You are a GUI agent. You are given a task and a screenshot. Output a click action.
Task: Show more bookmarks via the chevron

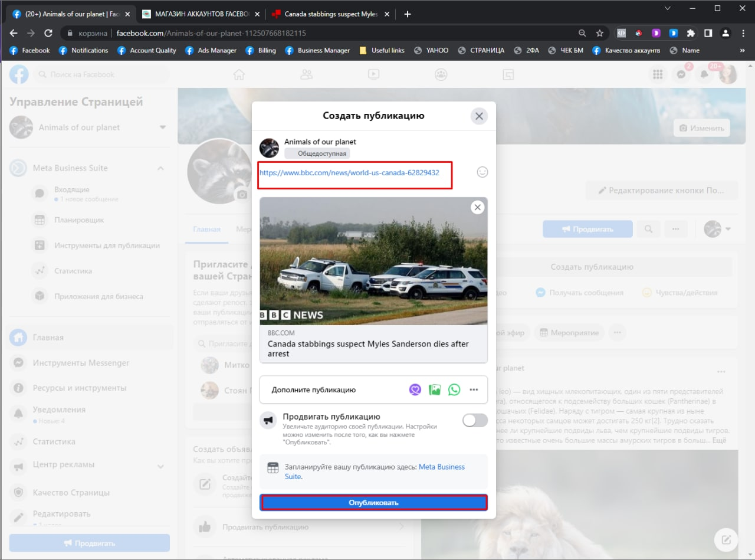click(742, 51)
